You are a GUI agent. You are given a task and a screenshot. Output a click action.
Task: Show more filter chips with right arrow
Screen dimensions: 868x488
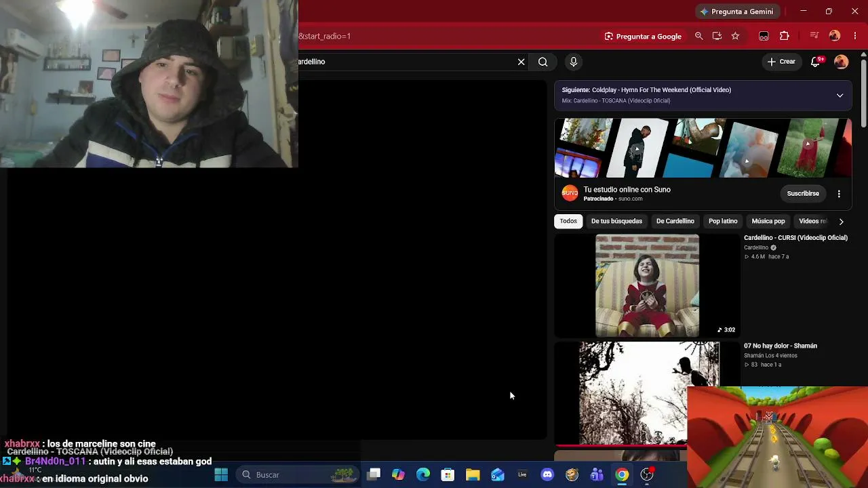click(841, 222)
